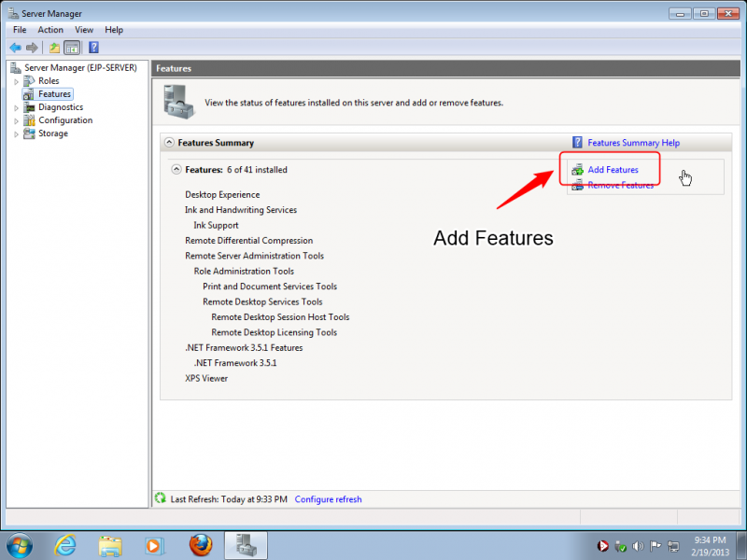Viewport: 747px width, 560px height.
Task: Expand the Storage tree node
Action: pyautogui.click(x=16, y=133)
